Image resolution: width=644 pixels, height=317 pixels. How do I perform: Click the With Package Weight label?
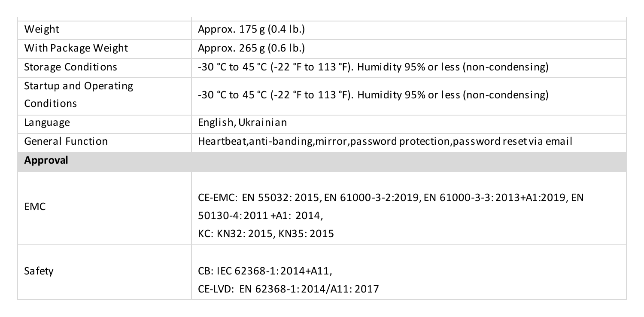[76, 49]
